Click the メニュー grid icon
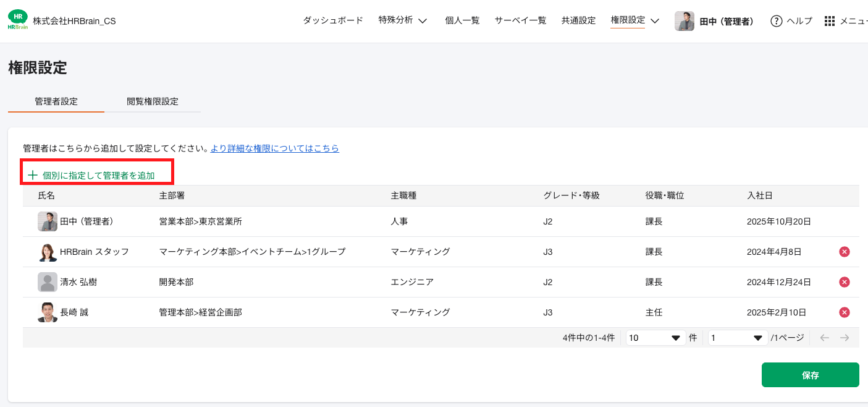Viewport: 868px width, 407px height. (829, 20)
